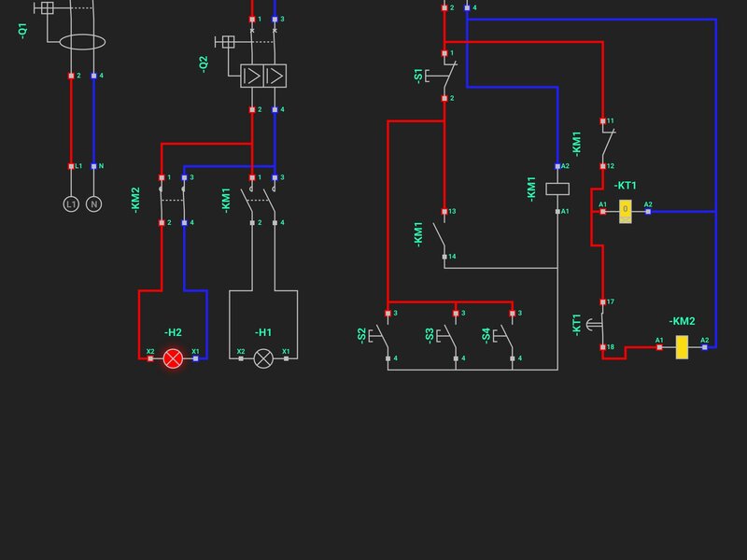
Task: Select the unlit H1 lamp
Action: (x=263, y=358)
